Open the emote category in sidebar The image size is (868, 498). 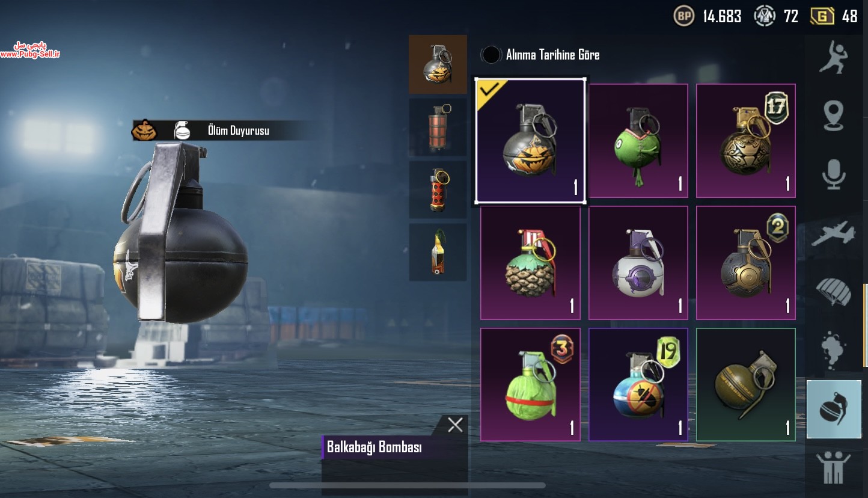pyautogui.click(x=834, y=57)
